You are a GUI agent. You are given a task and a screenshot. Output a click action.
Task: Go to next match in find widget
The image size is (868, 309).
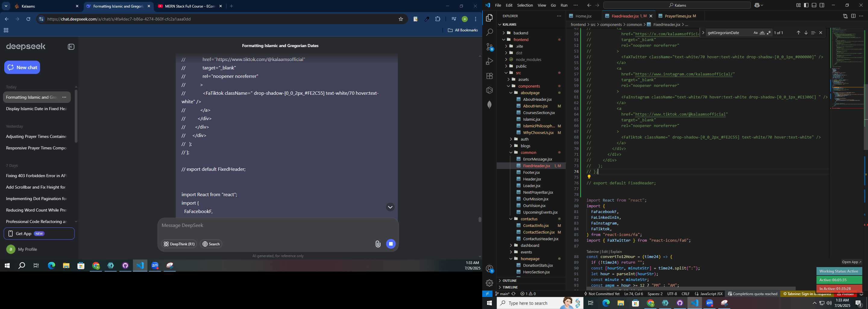click(x=806, y=33)
